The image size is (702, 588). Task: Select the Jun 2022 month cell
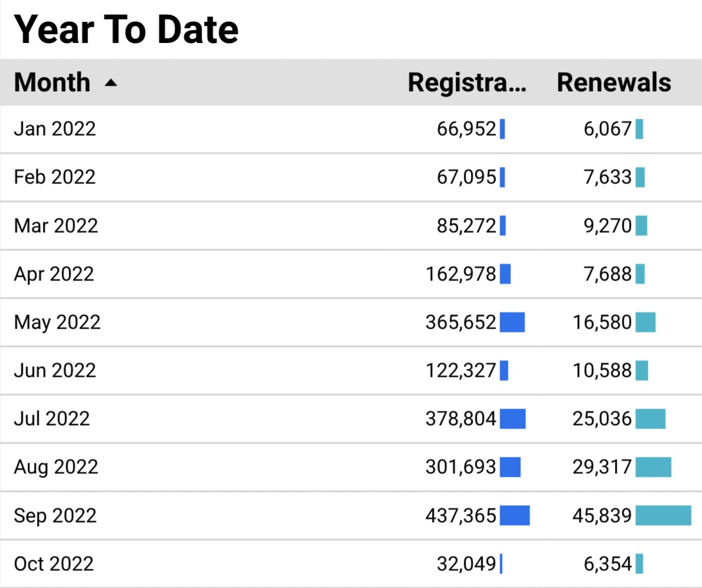click(55, 371)
